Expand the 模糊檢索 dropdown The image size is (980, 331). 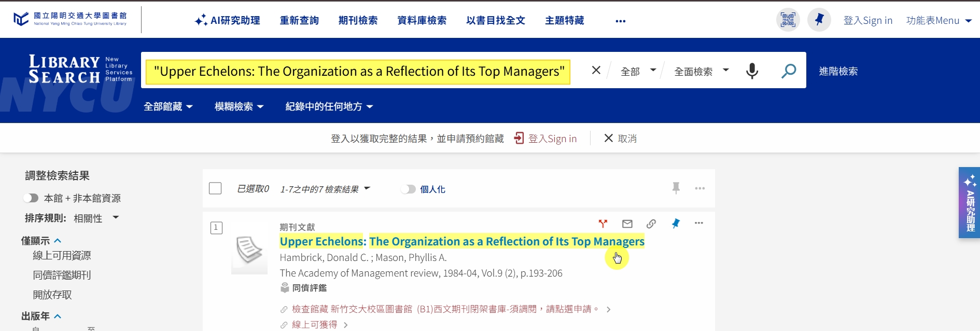click(x=239, y=107)
